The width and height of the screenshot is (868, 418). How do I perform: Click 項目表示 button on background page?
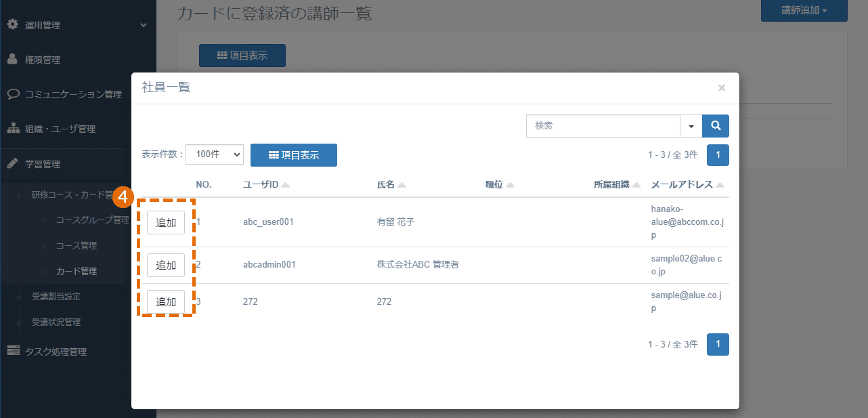point(242,56)
